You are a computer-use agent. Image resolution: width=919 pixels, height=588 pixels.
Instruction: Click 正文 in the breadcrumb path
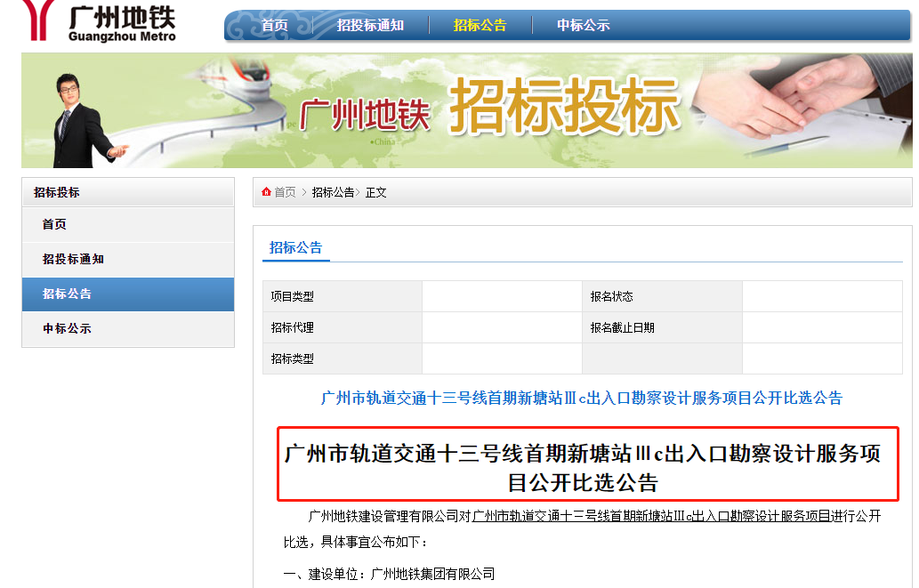point(375,190)
